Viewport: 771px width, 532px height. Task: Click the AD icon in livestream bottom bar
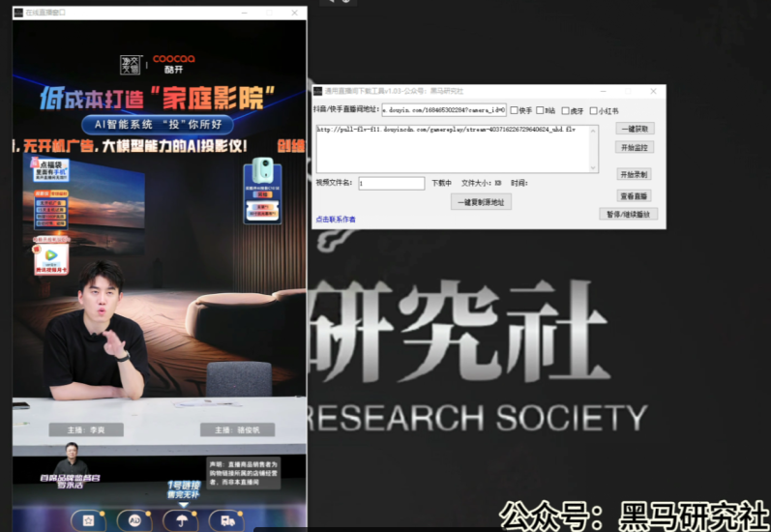pos(134,520)
